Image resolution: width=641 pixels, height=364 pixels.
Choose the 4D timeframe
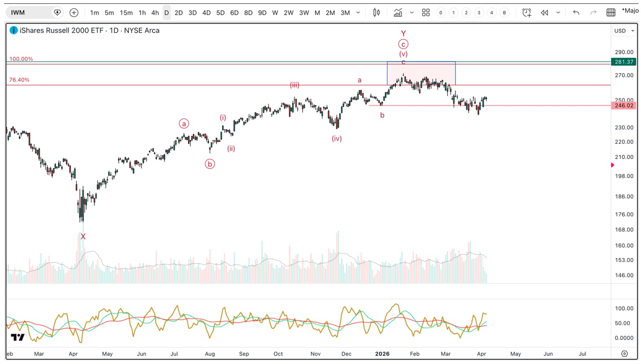coord(206,13)
